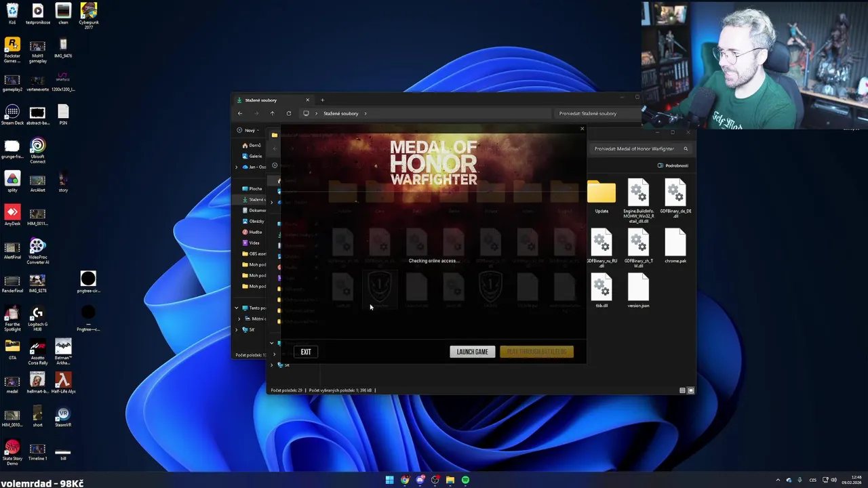Open Rockstar Games Launcher desktop icon
This screenshot has height=488, width=868.
[12, 49]
